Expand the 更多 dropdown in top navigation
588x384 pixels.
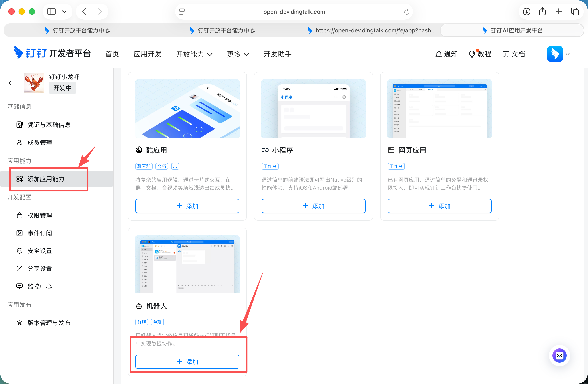238,54
